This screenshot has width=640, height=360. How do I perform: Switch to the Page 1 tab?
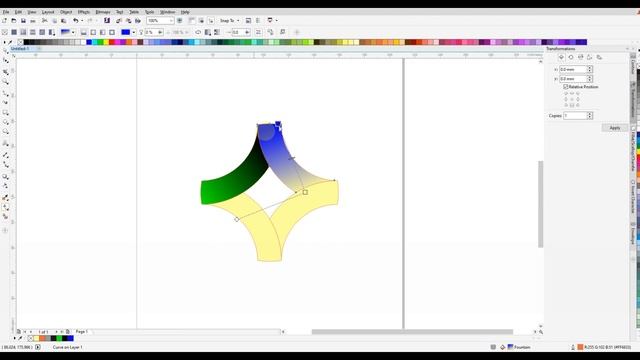(82, 332)
